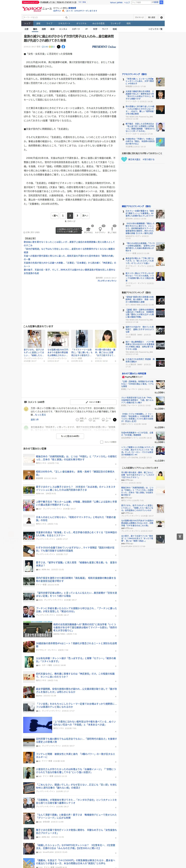Click the Yahoo! JAPAN News logo
186x868 pixels.
pyautogui.click(x=37, y=9)
